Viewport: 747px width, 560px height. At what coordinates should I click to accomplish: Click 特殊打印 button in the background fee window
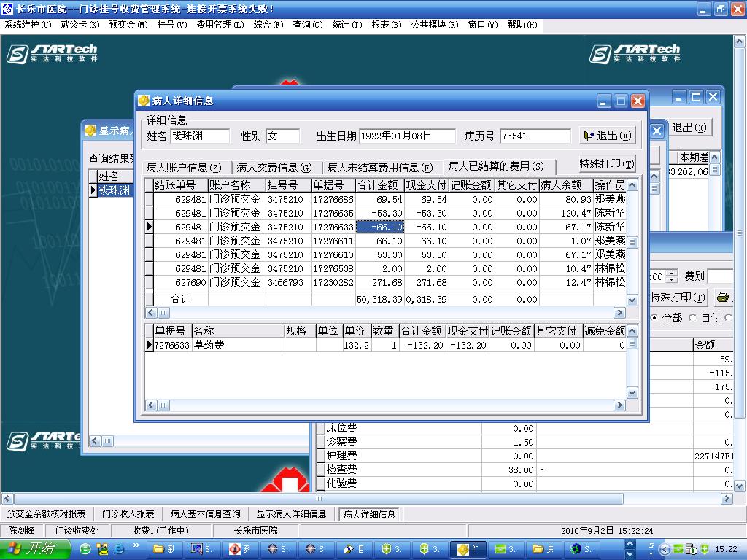click(678, 297)
